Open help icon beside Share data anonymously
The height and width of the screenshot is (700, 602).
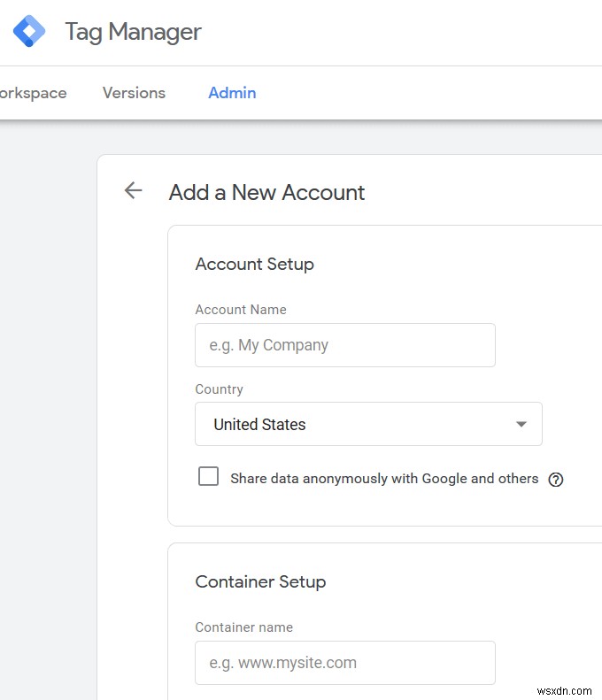(556, 480)
